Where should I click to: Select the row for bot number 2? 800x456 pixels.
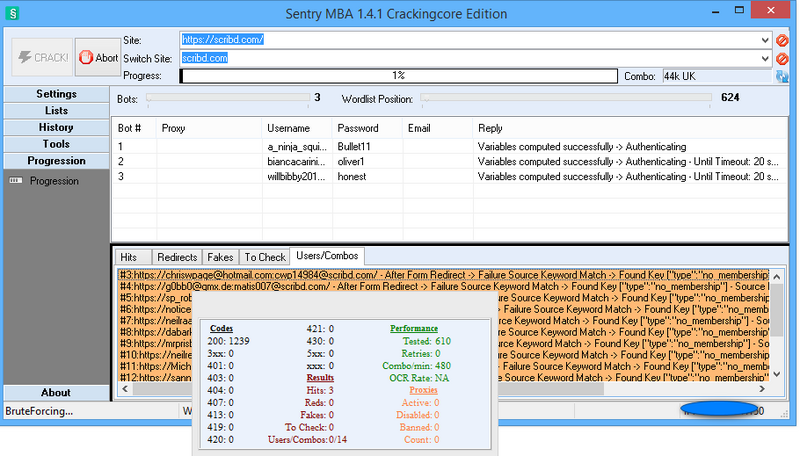tap(450, 162)
